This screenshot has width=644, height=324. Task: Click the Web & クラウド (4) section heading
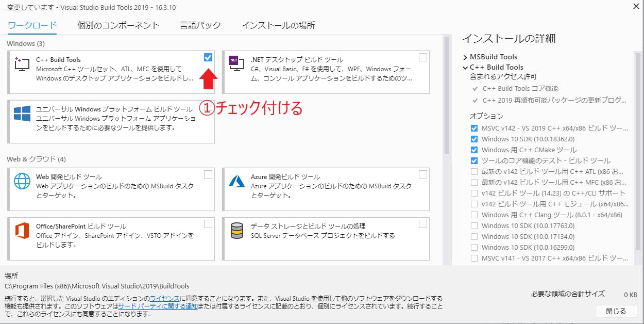pos(36,159)
